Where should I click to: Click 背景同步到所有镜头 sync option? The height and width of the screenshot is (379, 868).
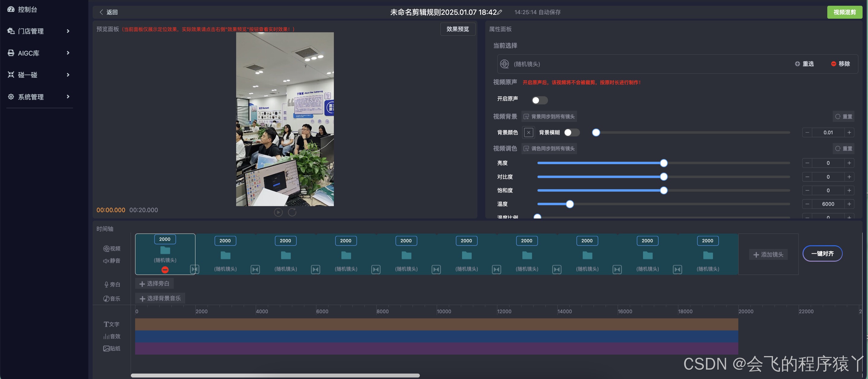tap(549, 116)
